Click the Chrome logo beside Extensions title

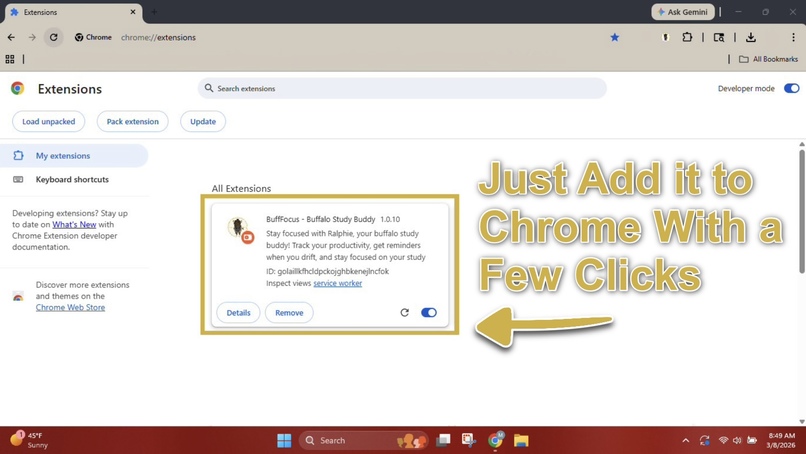click(x=17, y=88)
